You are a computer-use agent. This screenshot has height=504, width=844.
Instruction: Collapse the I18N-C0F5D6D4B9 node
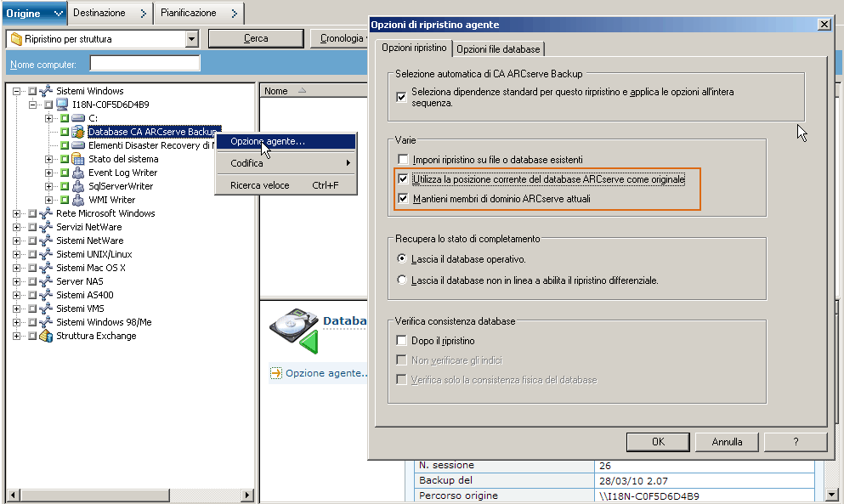pyautogui.click(x=33, y=105)
